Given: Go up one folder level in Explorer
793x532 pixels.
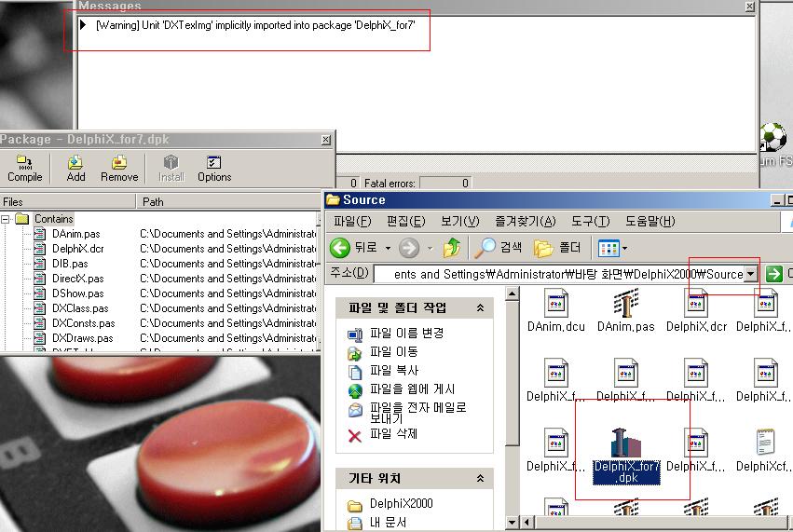Looking at the screenshot, I should 453,248.
